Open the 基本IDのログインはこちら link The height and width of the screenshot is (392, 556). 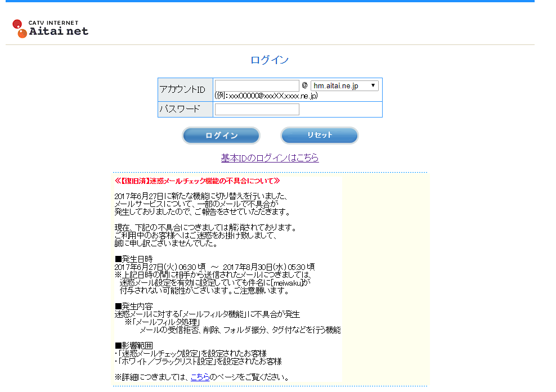pos(270,158)
